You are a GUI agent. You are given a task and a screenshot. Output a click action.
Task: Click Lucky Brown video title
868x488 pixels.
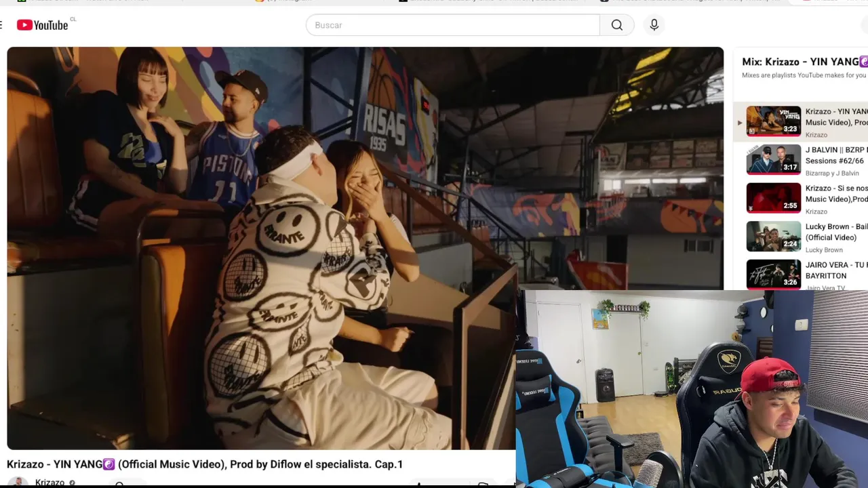836,232
